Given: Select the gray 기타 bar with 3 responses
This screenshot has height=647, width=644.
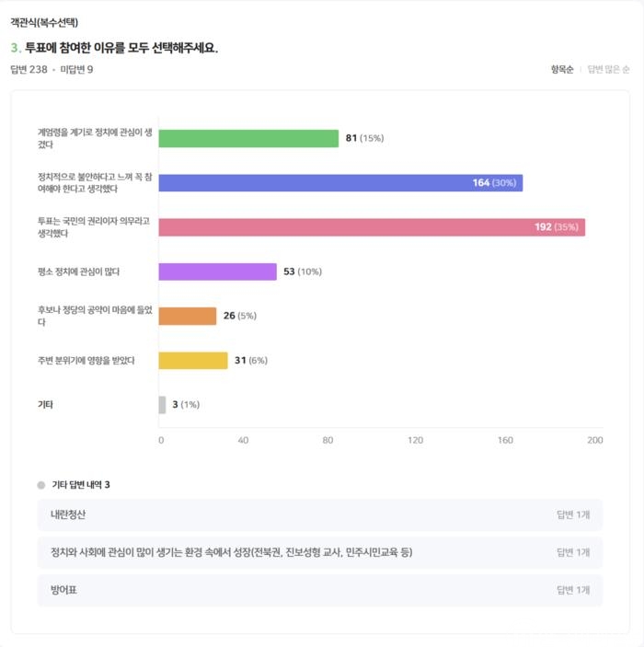Looking at the screenshot, I should pyautogui.click(x=162, y=405).
